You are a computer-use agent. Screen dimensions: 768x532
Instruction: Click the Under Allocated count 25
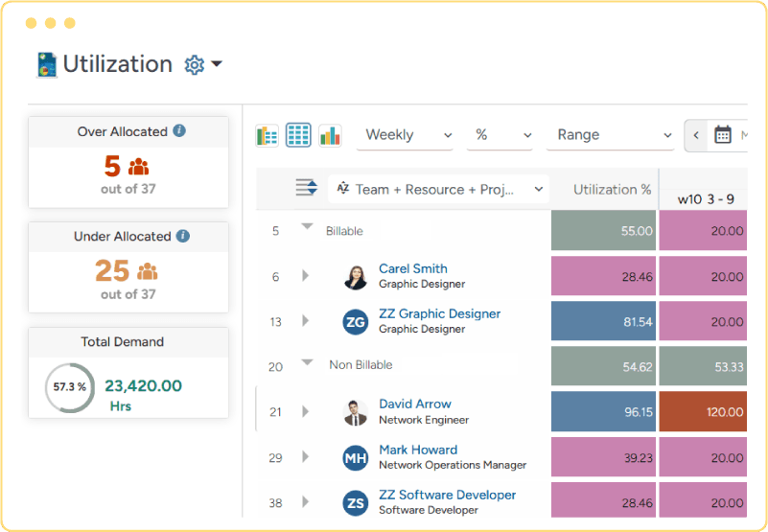[112, 270]
